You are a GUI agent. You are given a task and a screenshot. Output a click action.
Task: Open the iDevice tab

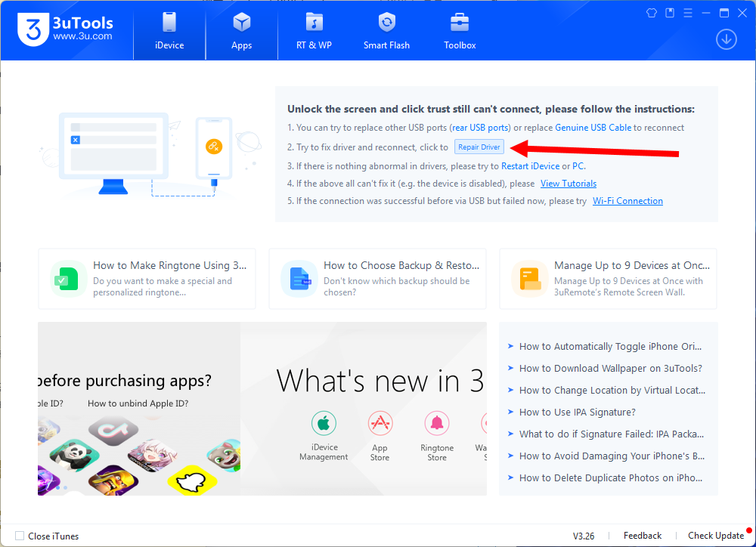click(x=169, y=31)
